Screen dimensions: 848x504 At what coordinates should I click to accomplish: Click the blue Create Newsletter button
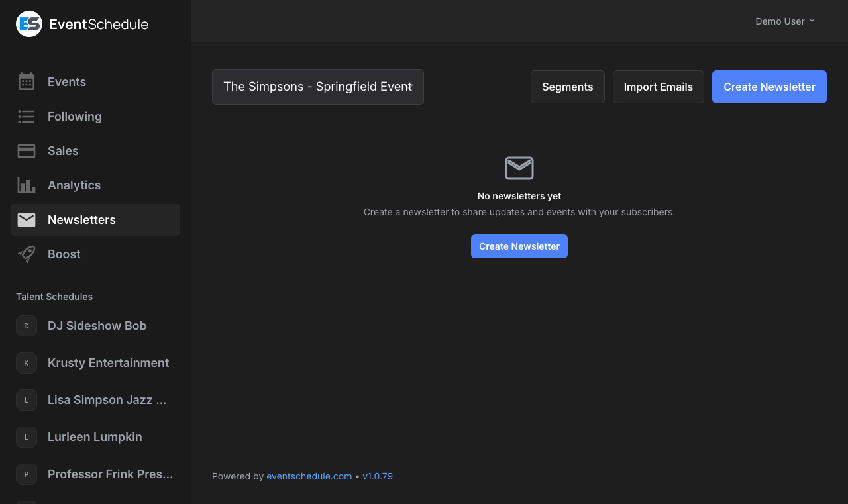pyautogui.click(x=768, y=87)
